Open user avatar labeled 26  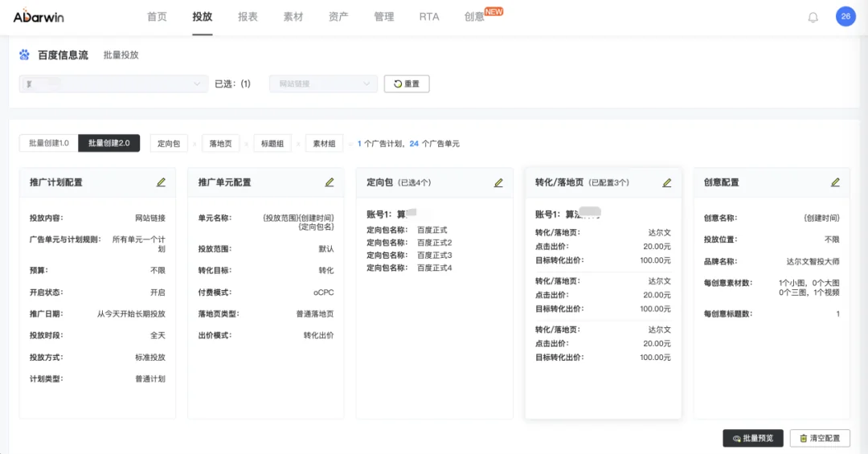(845, 17)
